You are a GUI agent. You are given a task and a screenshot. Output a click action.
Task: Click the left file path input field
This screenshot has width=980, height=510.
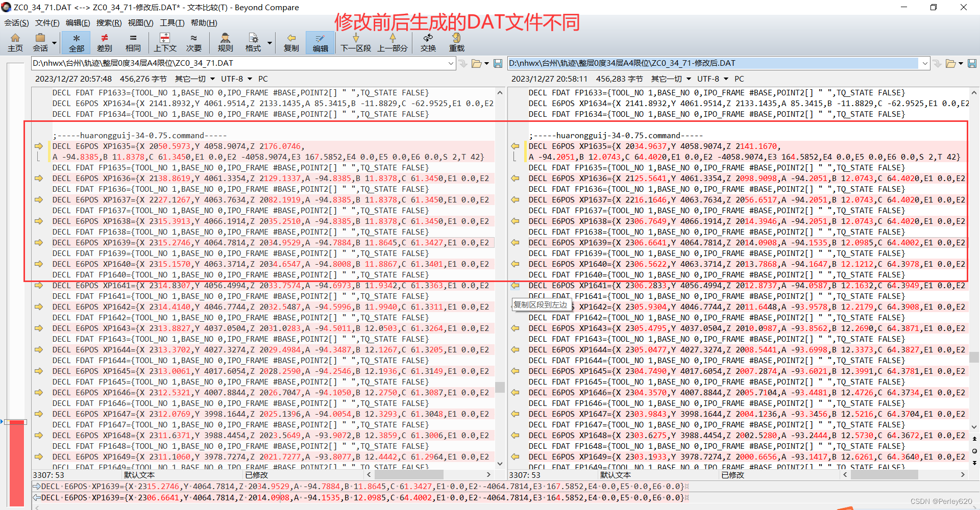pos(238,63)
